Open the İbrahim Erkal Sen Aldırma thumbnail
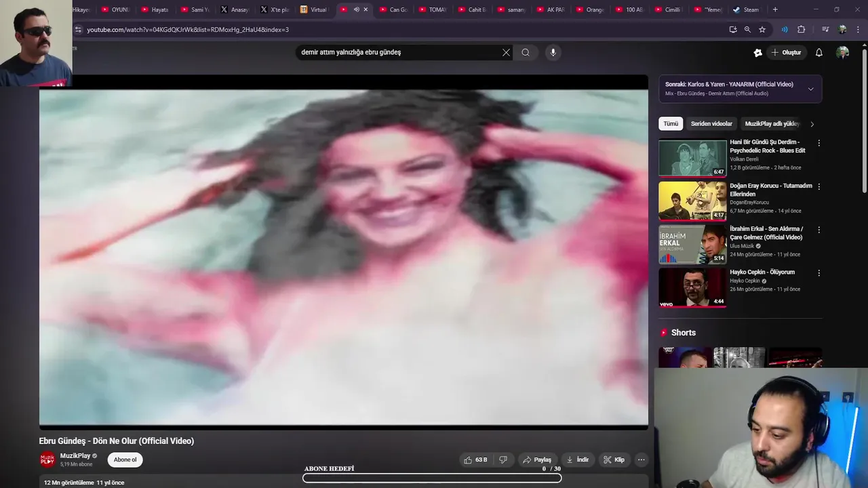868x488 pixels. [x=692, y=245]
